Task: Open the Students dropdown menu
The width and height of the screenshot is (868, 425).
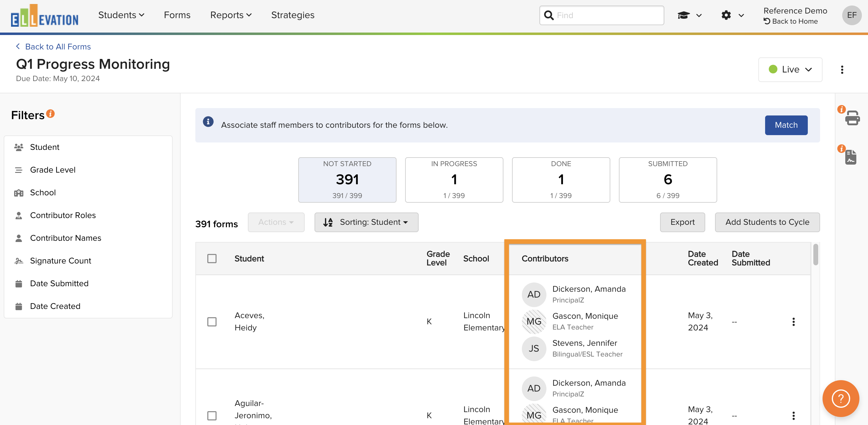Action: coord(121,15)
